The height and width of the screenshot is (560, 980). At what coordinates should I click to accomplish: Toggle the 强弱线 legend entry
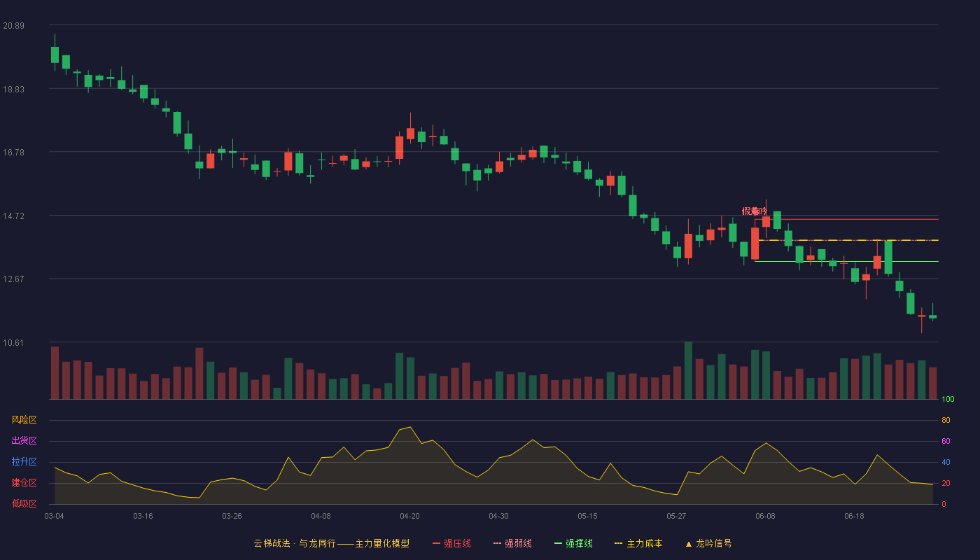click(512, 543)
